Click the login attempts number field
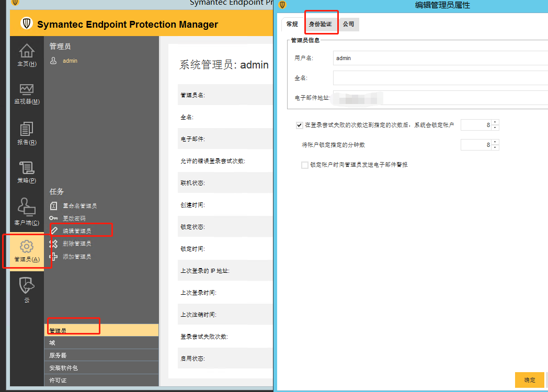The image size is (548, 392). coord(476,125)
